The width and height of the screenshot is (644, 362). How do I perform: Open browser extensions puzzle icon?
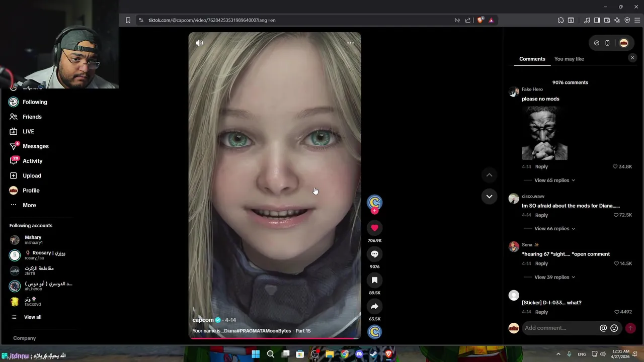click(560, 20)
